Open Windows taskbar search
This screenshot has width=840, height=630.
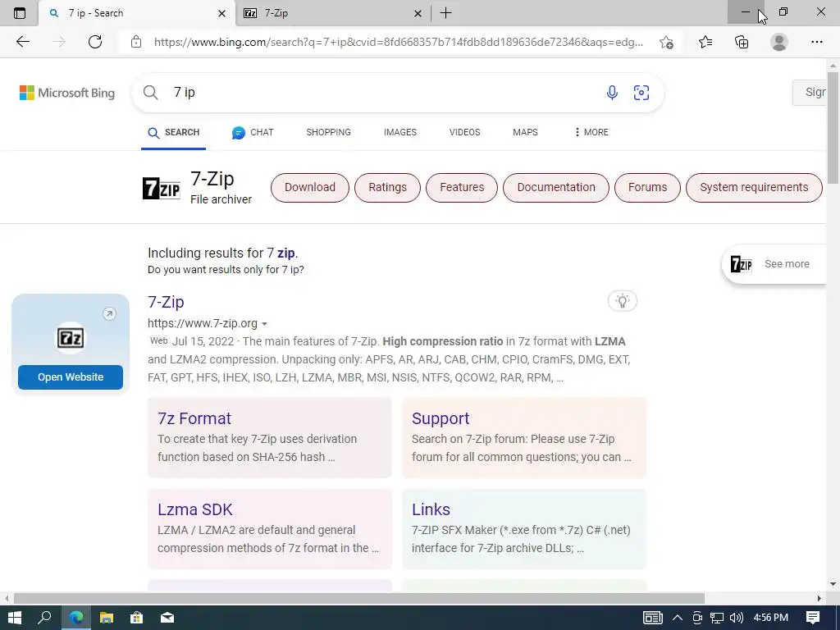[44, 618]
